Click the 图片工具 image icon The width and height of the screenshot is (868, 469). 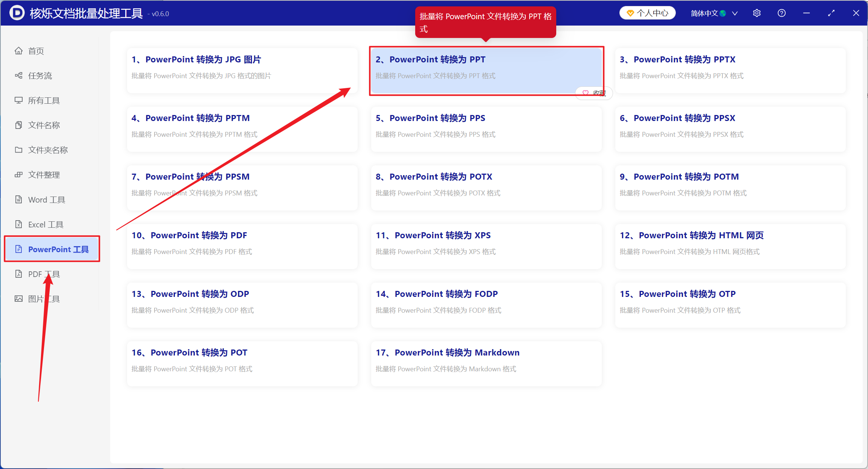coord(18,299)
